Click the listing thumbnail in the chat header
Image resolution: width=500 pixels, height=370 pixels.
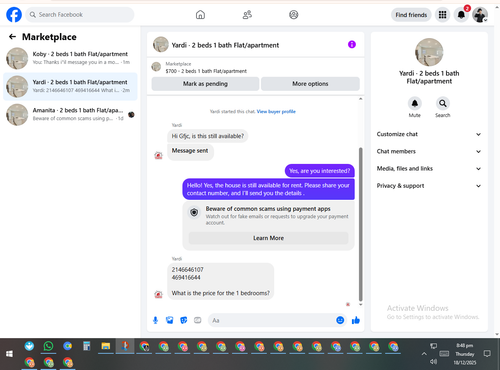click(161, 44)
